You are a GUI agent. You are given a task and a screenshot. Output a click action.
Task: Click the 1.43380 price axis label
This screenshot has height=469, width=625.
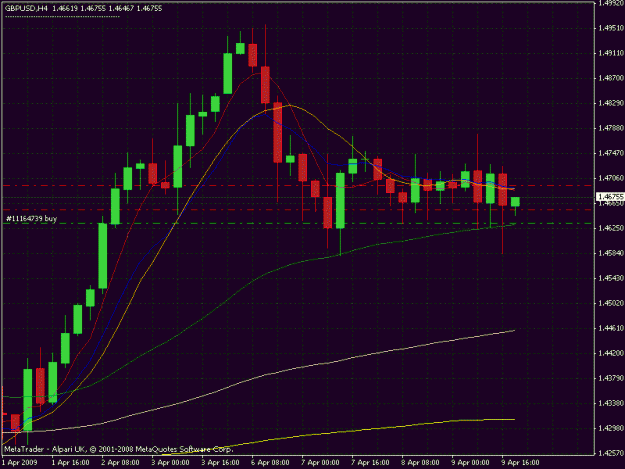[x=610, y=403]
